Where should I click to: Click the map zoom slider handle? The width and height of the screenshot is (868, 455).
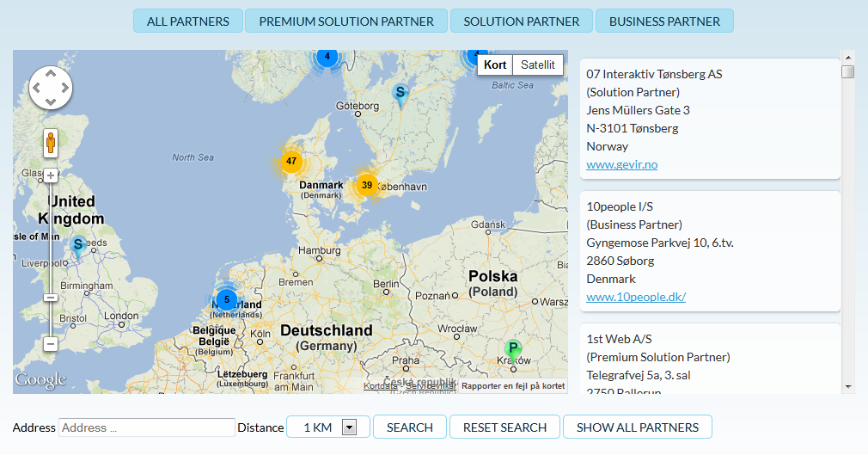(x=51, y=297)
